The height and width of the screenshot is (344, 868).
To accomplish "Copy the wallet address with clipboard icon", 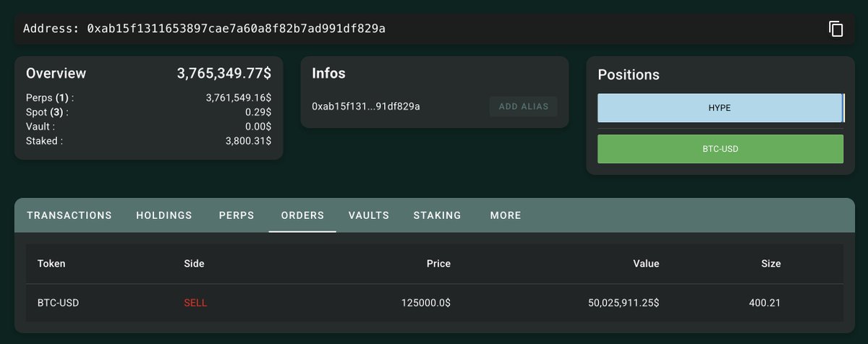I will coord(835,29).
